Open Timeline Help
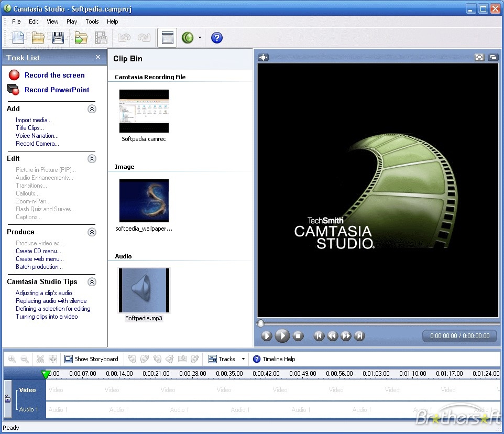This screenshot has width=504, height=434. click(274, 359)
